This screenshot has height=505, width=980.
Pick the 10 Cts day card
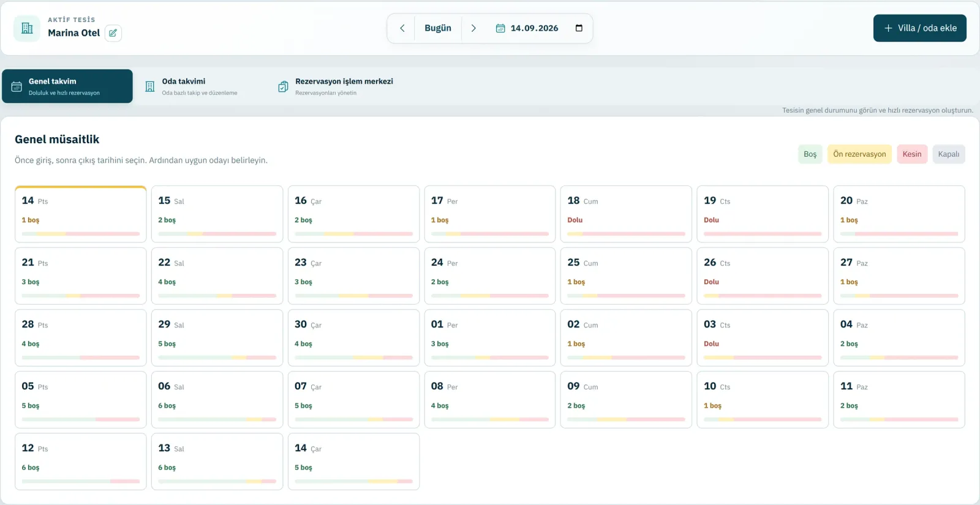tap(763, 400)
